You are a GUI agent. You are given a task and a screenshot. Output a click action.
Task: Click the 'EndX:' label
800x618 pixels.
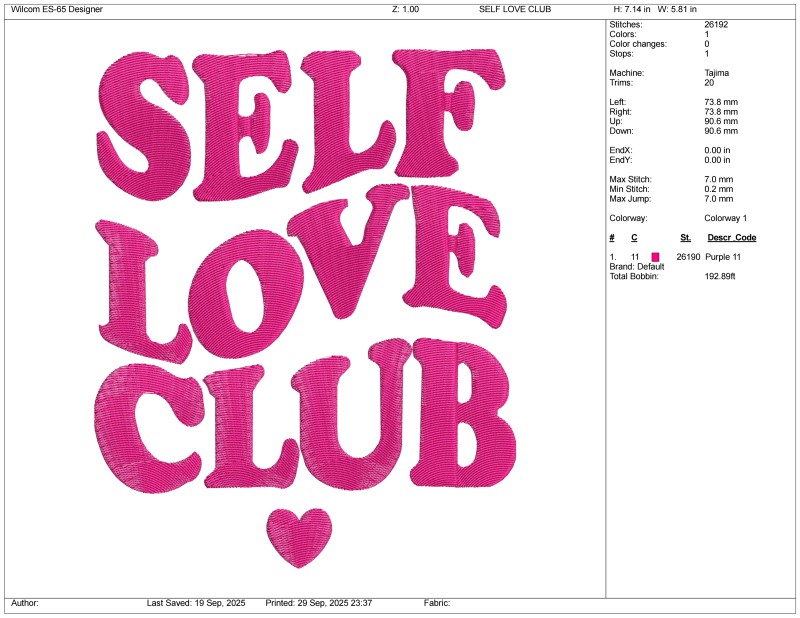pyautogui.click(x=621, y=151)
